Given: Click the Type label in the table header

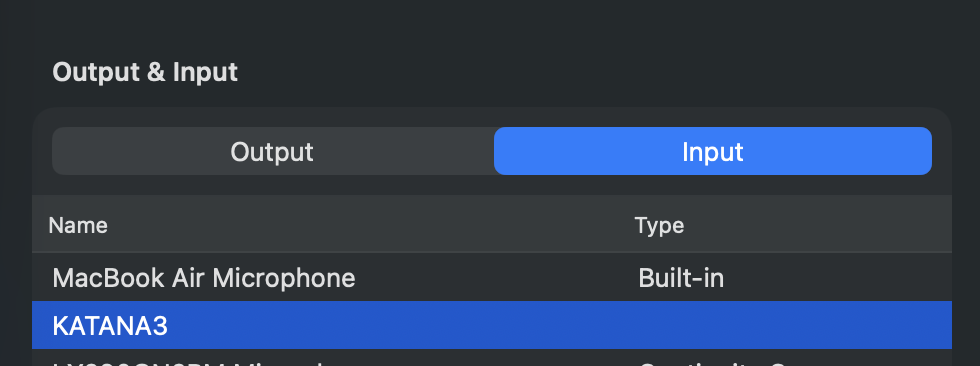Looking at the screenshot, I should click(659, 225).
